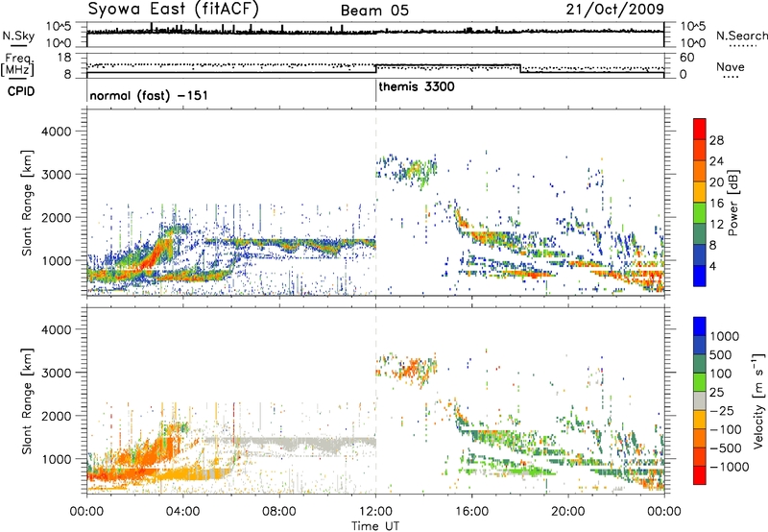Click velocity scale value '500'
This screenshot has height=532, width=768.
tap(721, 354)
